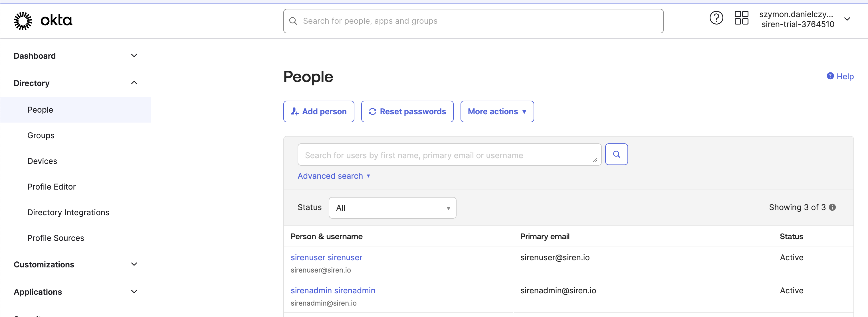Collapse the Directory section

134,82
